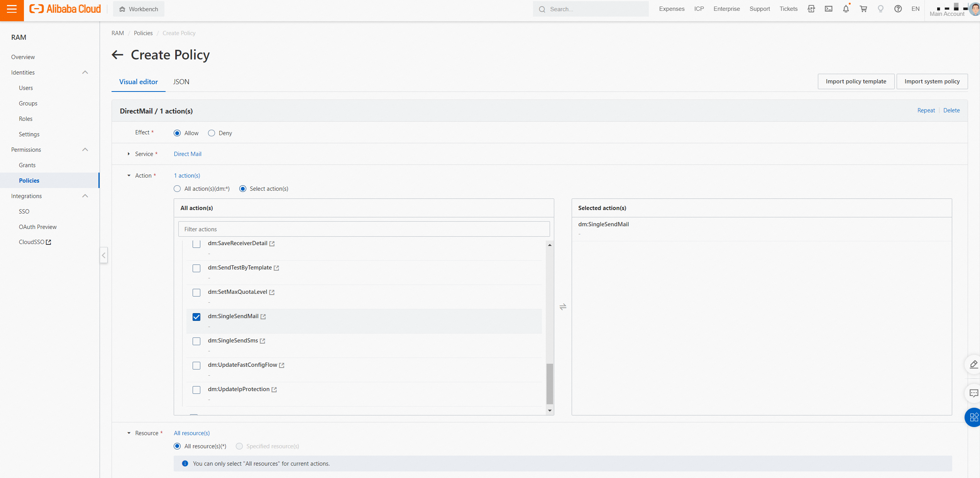Open the mobile APP icon in header

click(x=811, y=9)
